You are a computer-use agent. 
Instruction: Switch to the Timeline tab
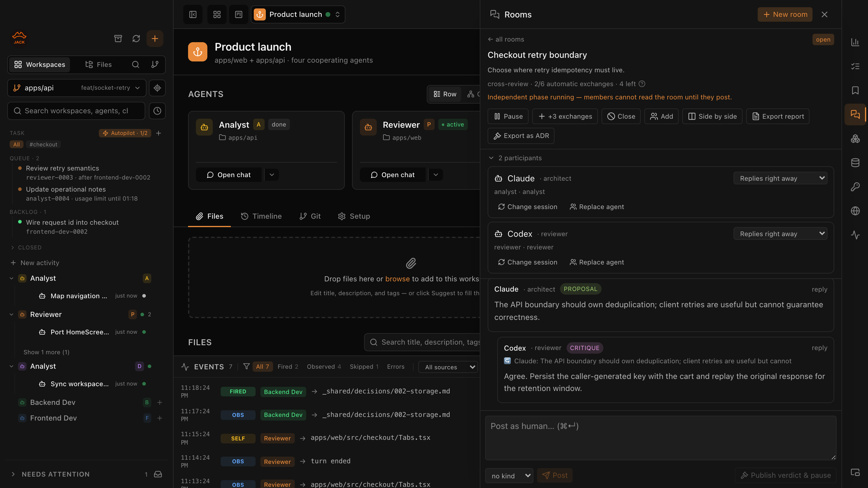(261, 216)
